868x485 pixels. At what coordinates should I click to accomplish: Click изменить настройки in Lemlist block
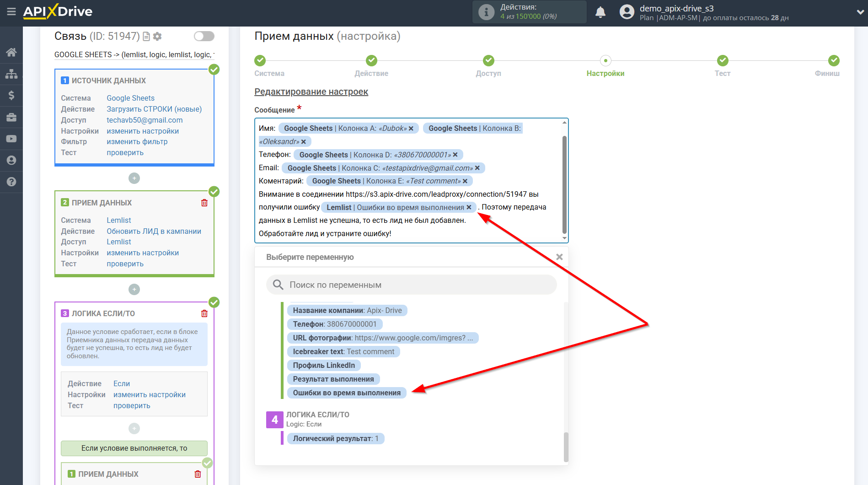tap(143, 253)
